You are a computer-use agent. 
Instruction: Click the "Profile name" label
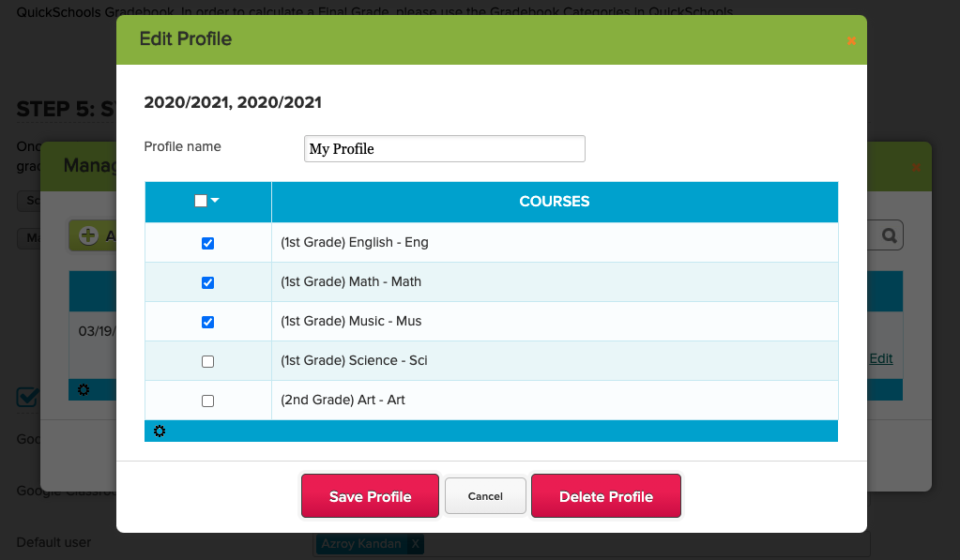point(182,146)
